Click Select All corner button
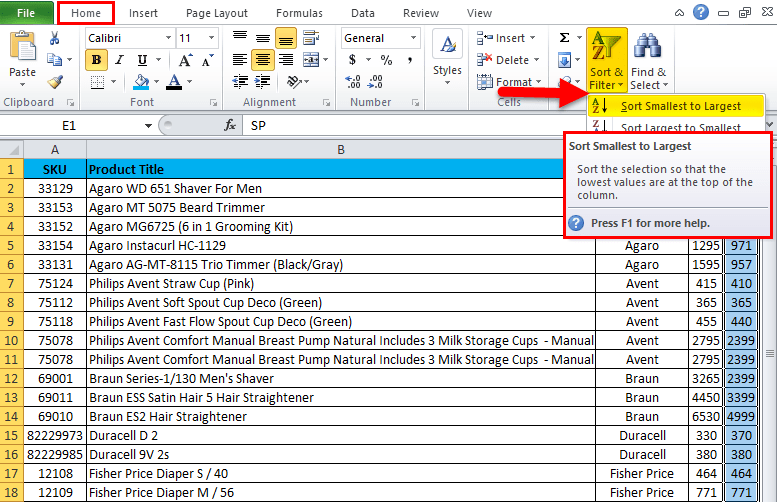 (x=11, y=149)
